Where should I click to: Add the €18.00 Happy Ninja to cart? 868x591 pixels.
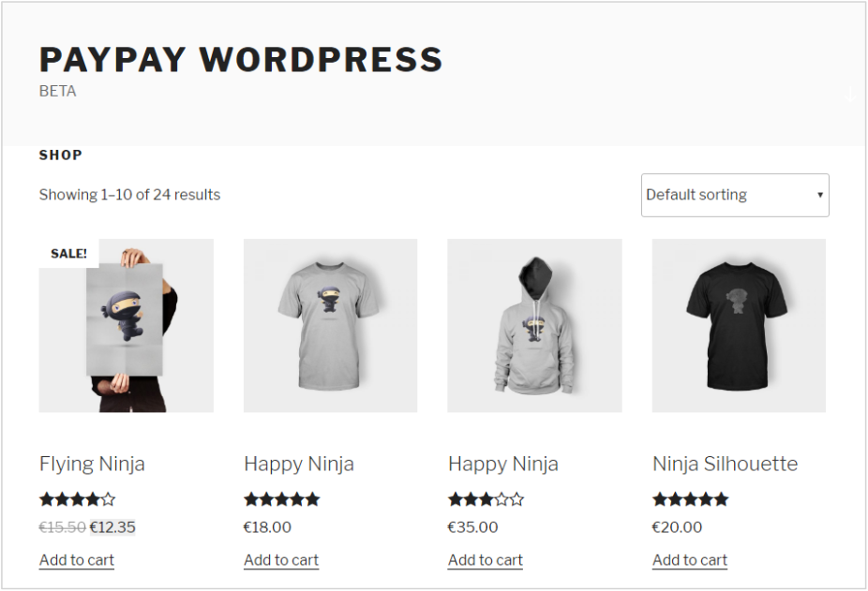click(x=281, y=560)
